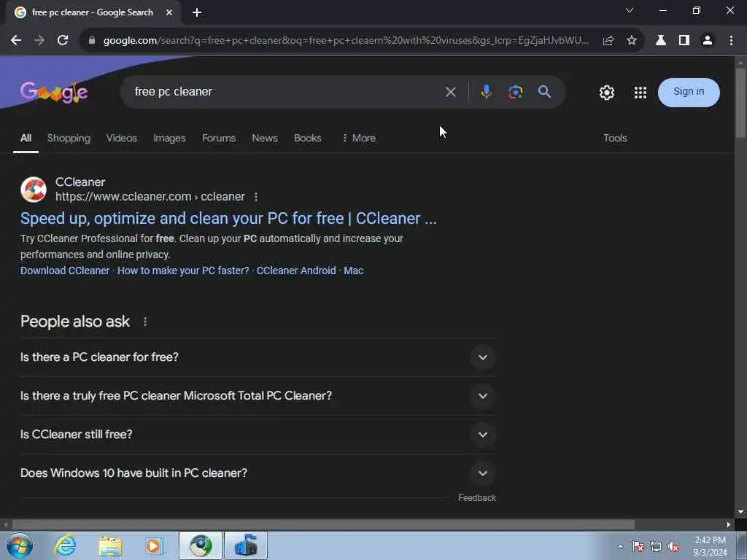This screenshot has width=747, height=560.
Task: Clear the search box text
Action: [450, 92]
